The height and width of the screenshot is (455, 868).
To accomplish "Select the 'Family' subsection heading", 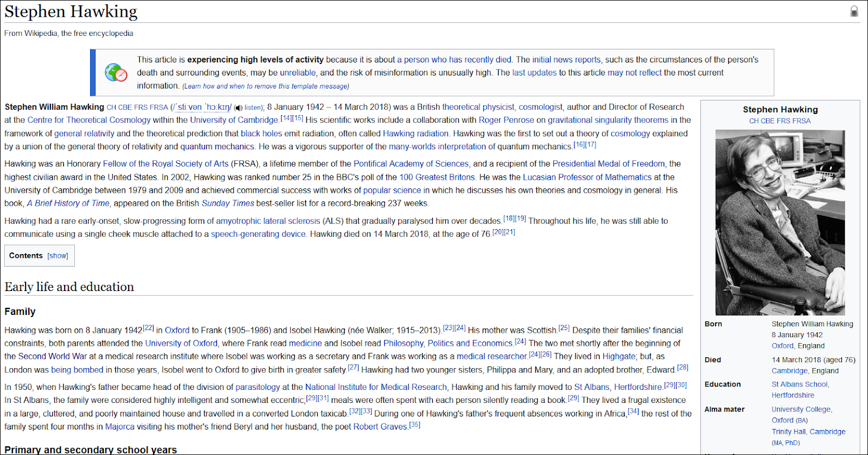I will [20, 312].
